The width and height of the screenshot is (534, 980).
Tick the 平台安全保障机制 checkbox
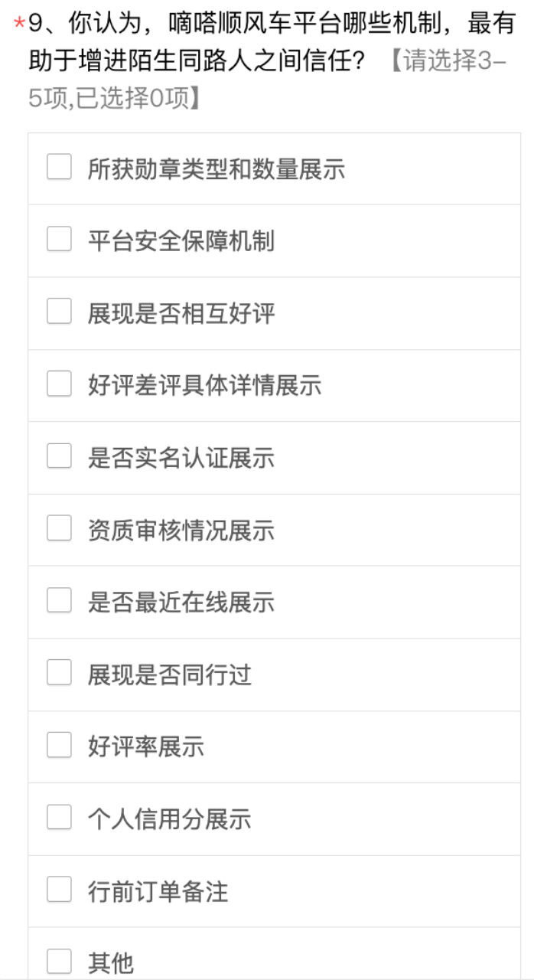[x=59, y=240]
